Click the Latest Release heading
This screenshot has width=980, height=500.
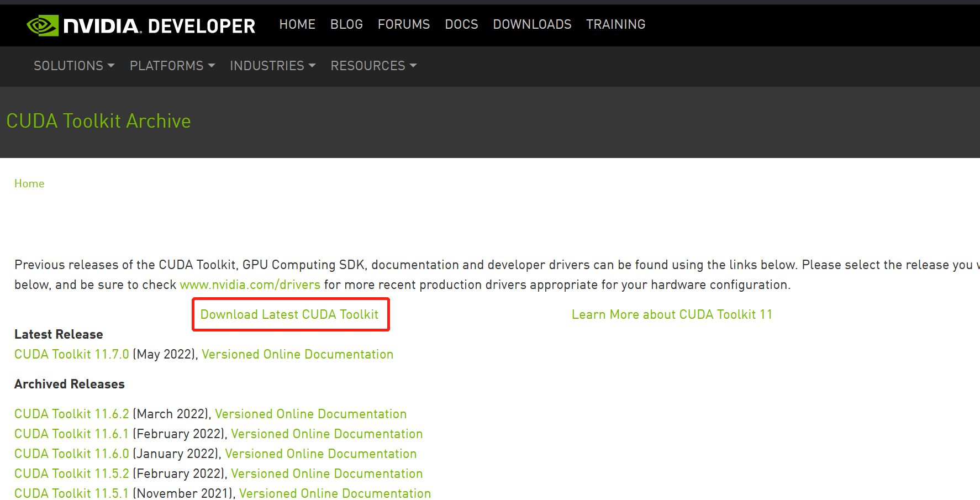pos(59,334)
